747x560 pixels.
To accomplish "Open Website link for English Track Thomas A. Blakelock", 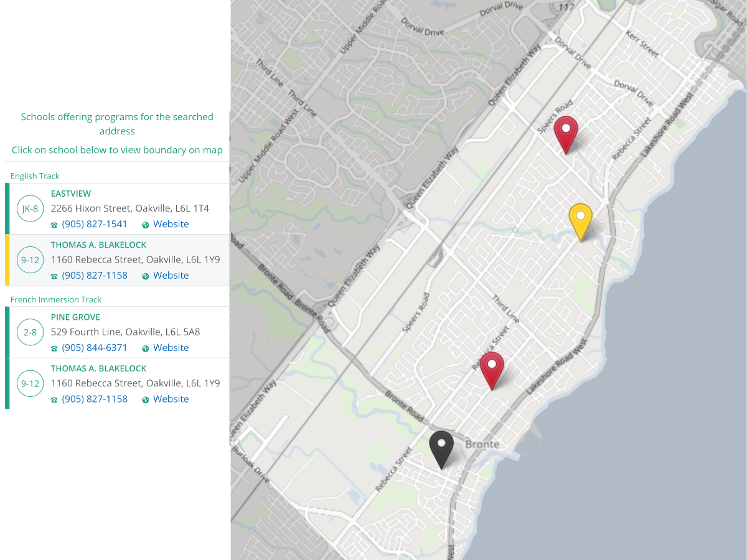I will coord(171,275).
